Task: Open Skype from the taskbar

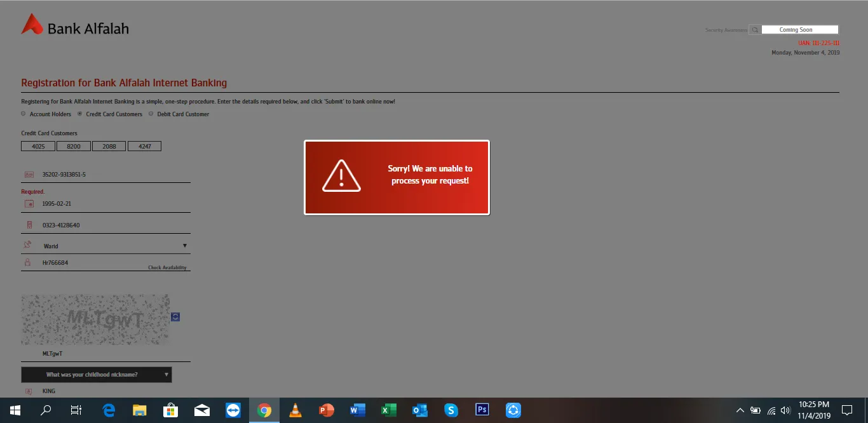Action: (451, 410)
